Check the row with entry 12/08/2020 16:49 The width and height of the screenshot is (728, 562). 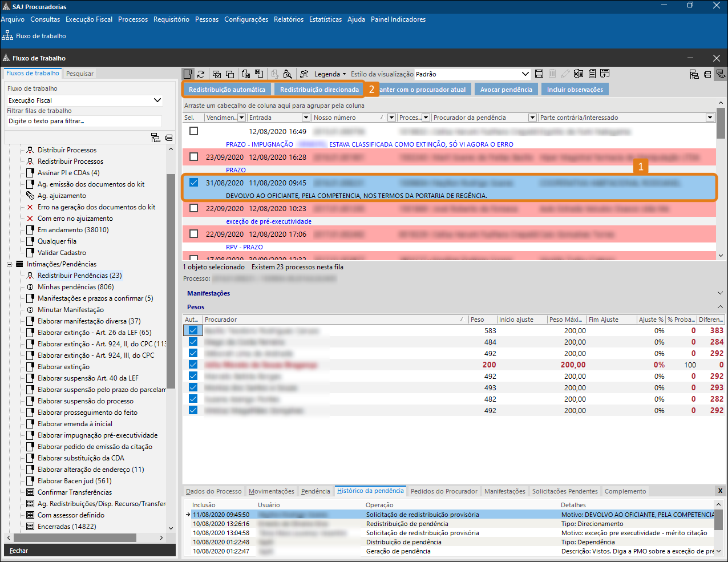194,131
